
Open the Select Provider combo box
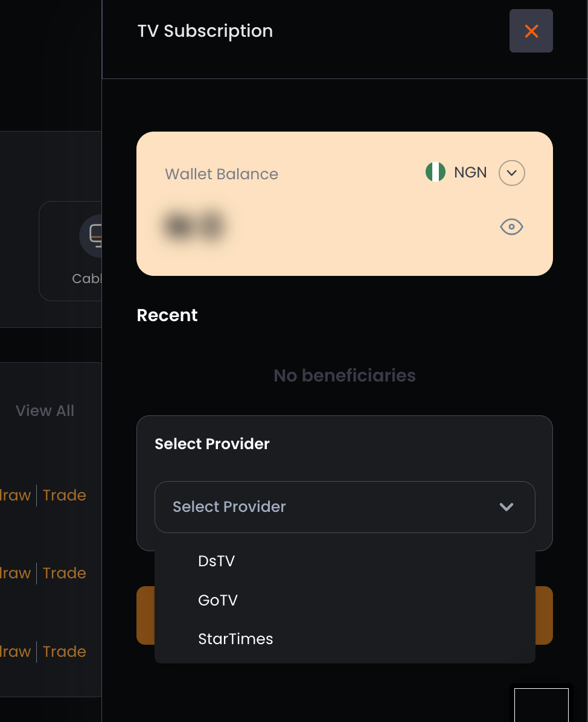(x=345, y=507)
